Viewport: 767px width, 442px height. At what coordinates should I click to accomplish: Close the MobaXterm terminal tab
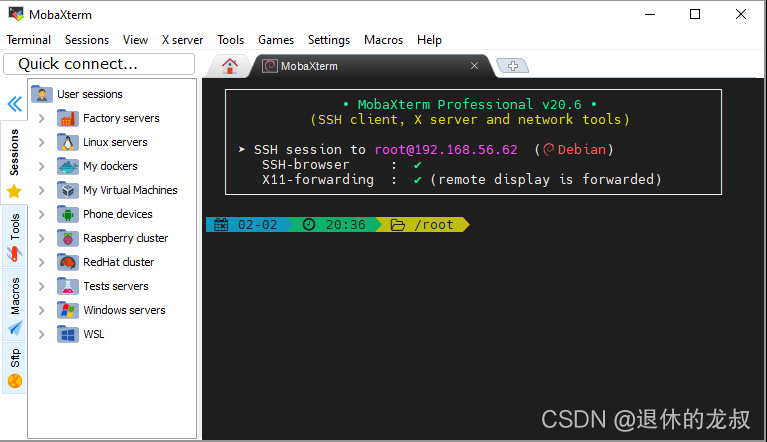click(474, 66)
